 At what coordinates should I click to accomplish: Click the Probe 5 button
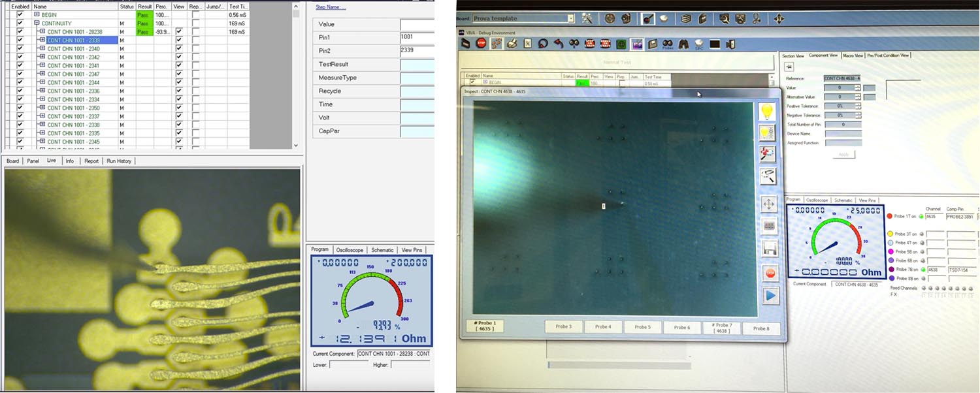[642, 327]
